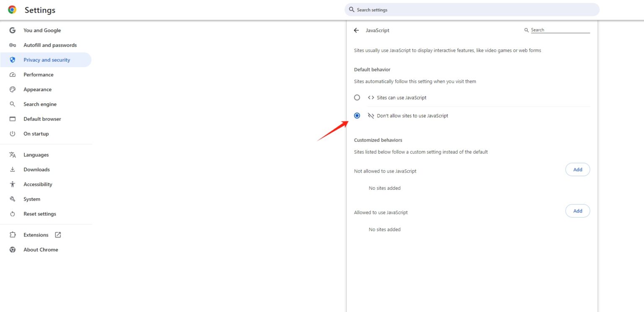Click the Google G icon in sidebar
The image size is (644, 312).
pos(13,30)
